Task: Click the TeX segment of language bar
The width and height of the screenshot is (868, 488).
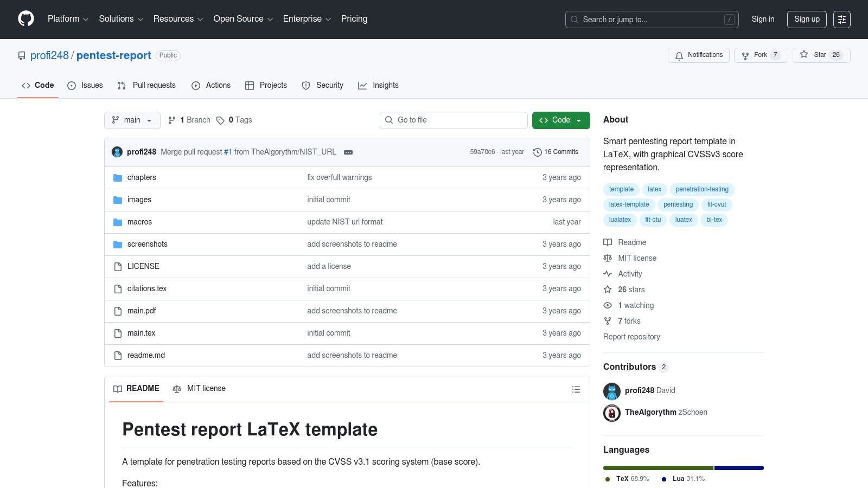Action: coord(658,468)
